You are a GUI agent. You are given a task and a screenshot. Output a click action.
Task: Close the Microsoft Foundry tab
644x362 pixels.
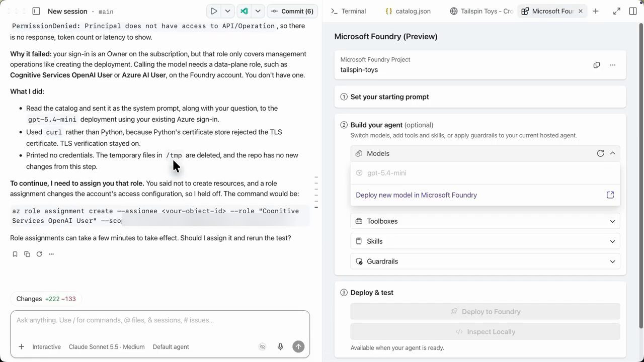(x=581, y=11)
